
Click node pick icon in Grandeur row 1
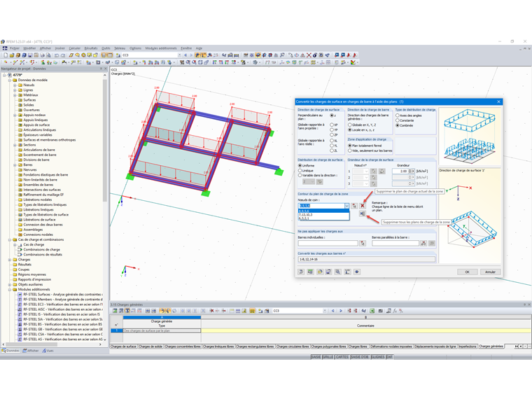[x=373, y=171]
